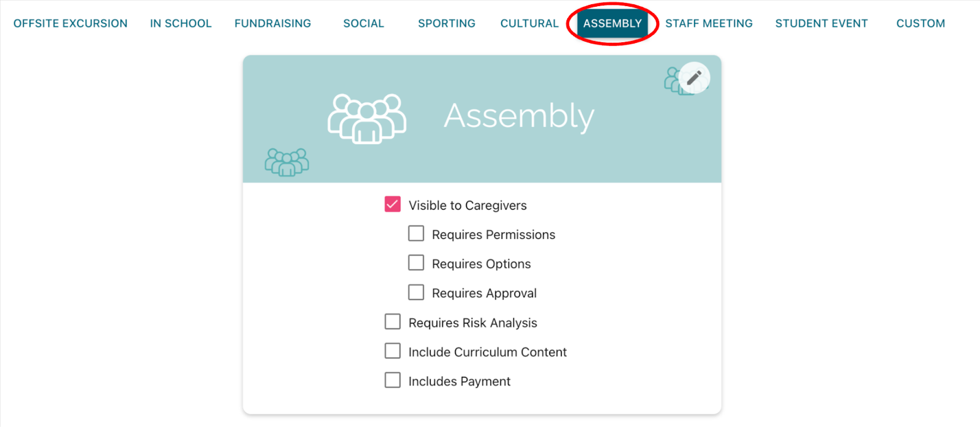The width and height of the screenshot is (980, 427).
Task: Go to the Social tab
Action: [x=363, y=23]
